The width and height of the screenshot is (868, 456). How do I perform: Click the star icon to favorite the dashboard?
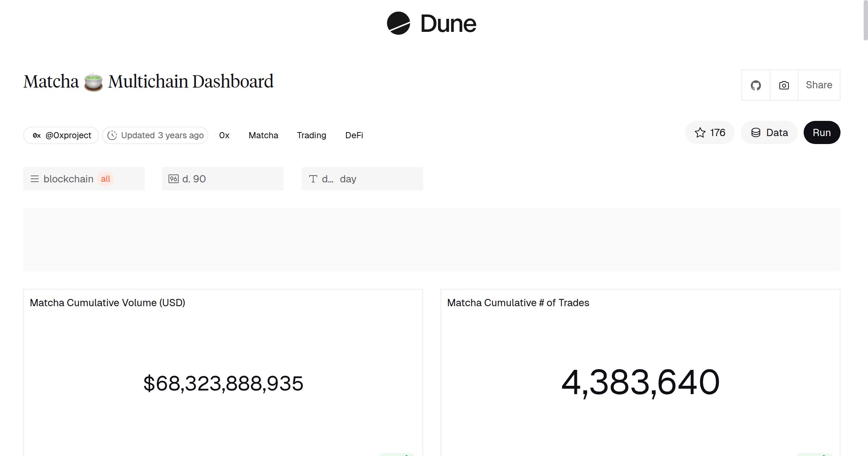[x=699, y=132]
